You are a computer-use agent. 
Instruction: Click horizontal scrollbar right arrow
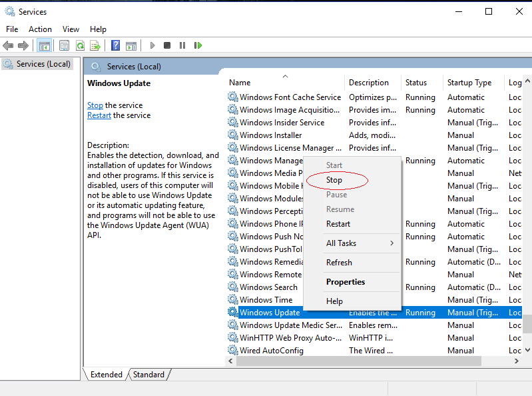(x=517, y=361)
